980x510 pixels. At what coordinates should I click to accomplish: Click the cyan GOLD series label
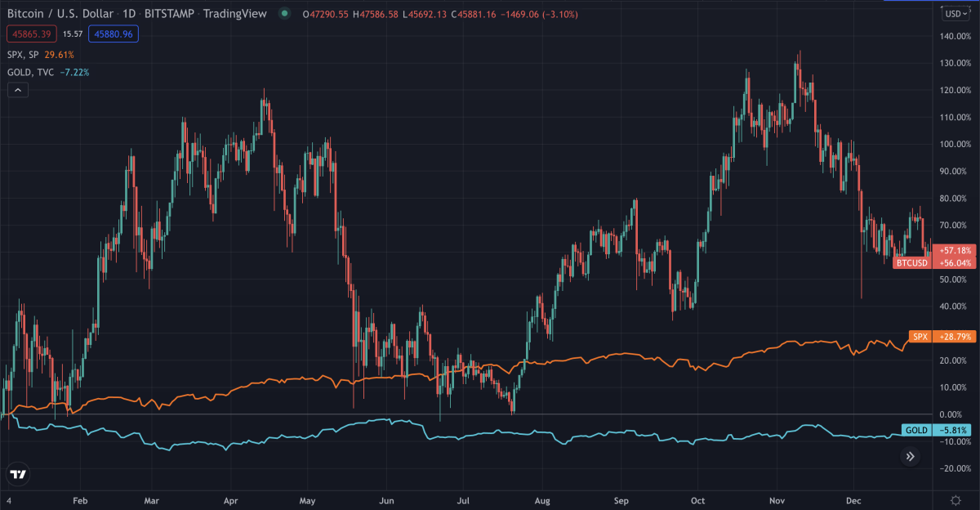916,430
